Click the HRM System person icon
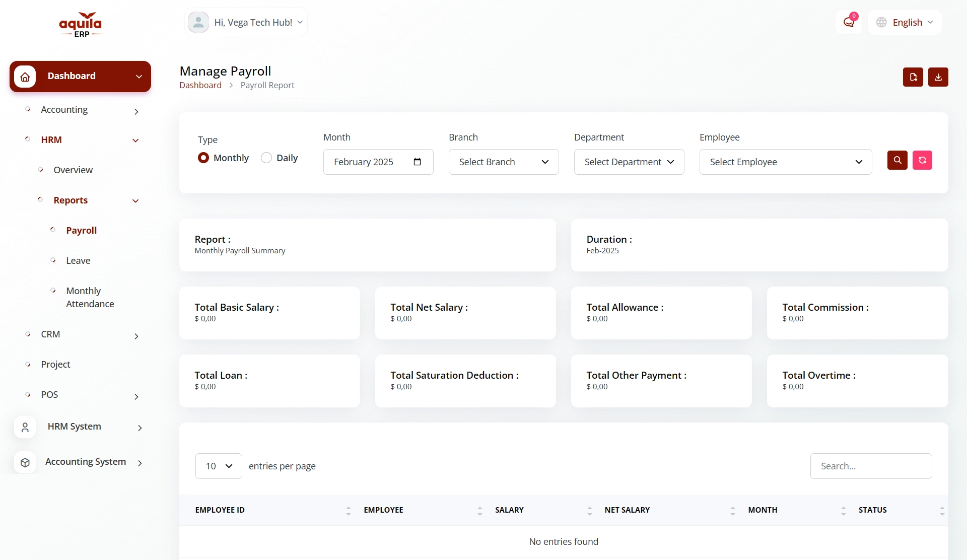This screenshot has width=967, height=560. (x=25, y=428)
